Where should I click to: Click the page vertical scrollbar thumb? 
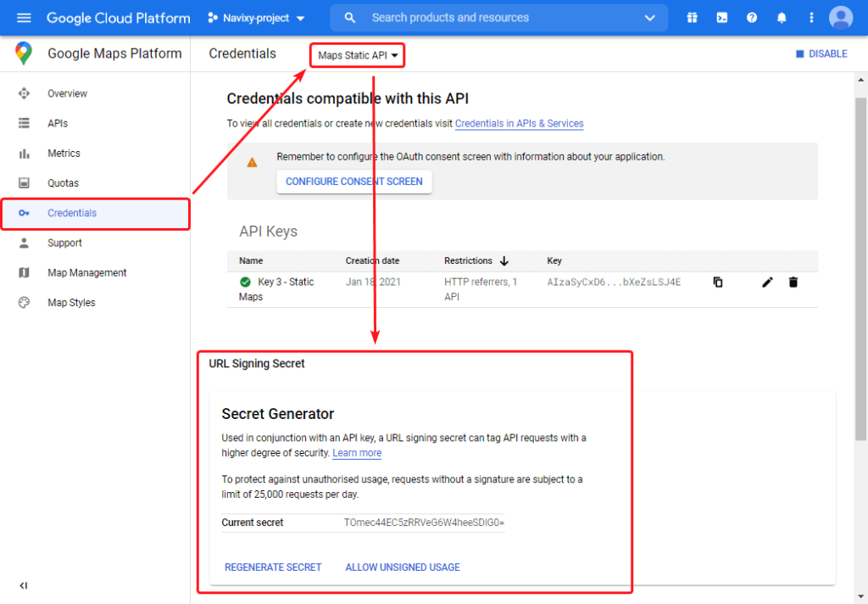click(x=861, y=269)
